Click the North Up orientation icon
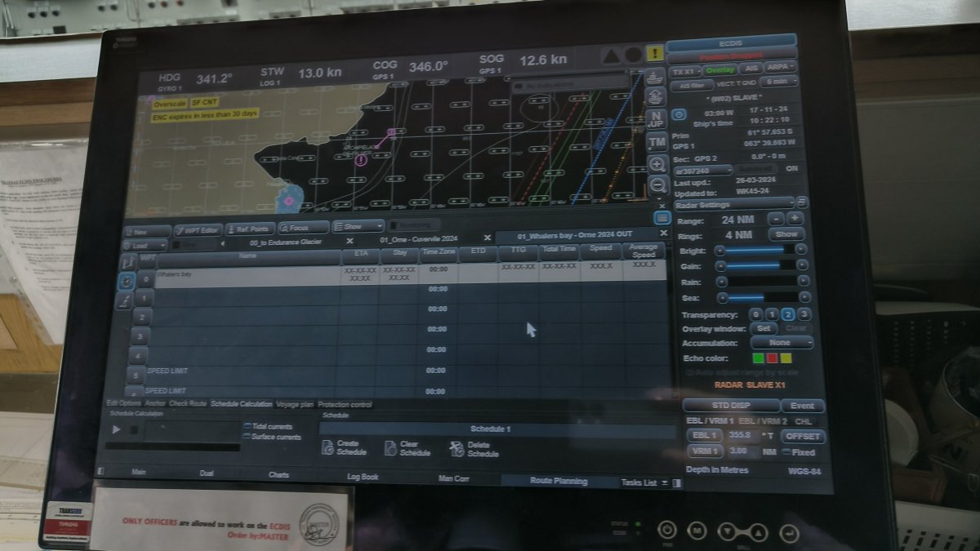Image resolution: width=980 pixels, height=551 pixels. (x=655, y=119)
